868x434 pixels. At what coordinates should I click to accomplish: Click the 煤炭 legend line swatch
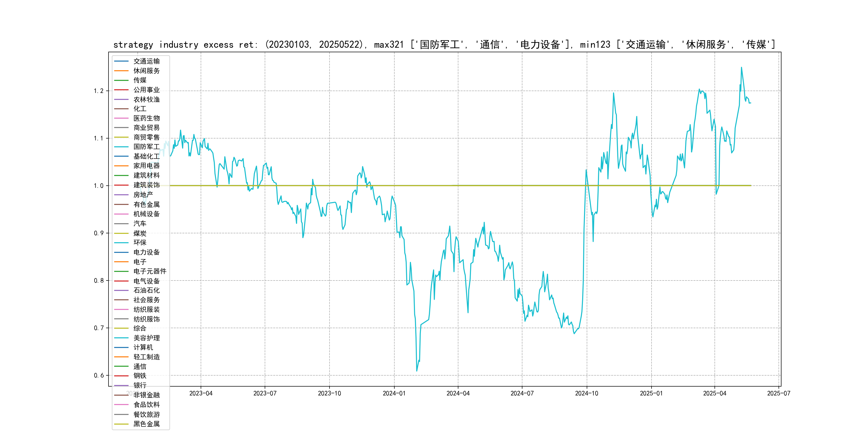coord(121,233)
